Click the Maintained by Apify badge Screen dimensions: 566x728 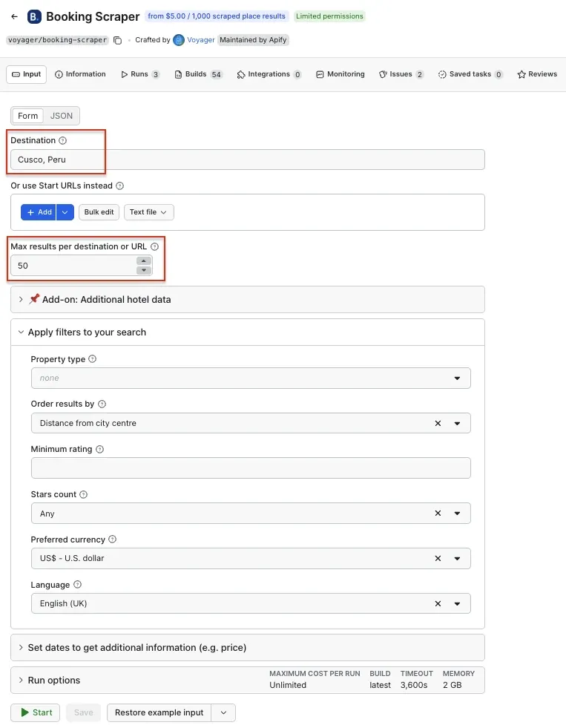coord(253,40)
